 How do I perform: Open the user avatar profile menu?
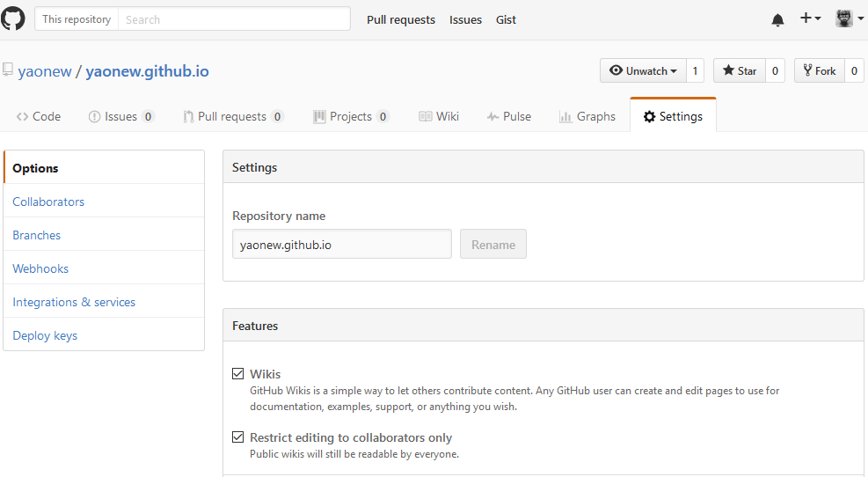click(848, 18)
